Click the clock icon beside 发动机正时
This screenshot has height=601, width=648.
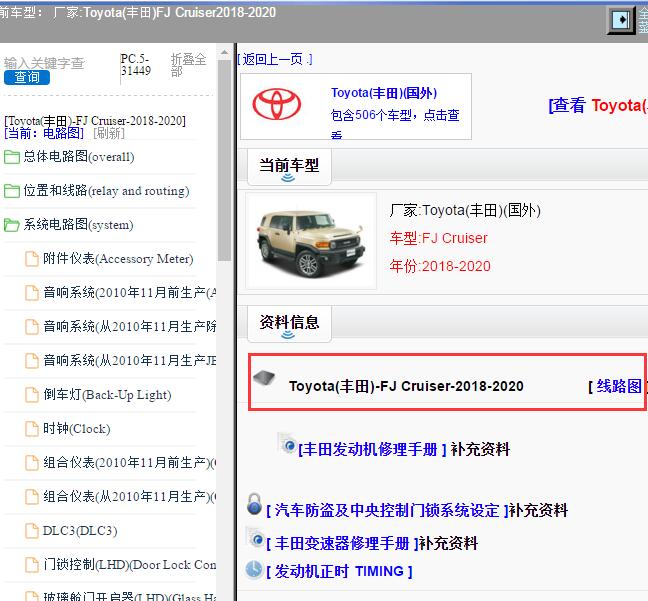pyautogui.click(x=254, y=570)
